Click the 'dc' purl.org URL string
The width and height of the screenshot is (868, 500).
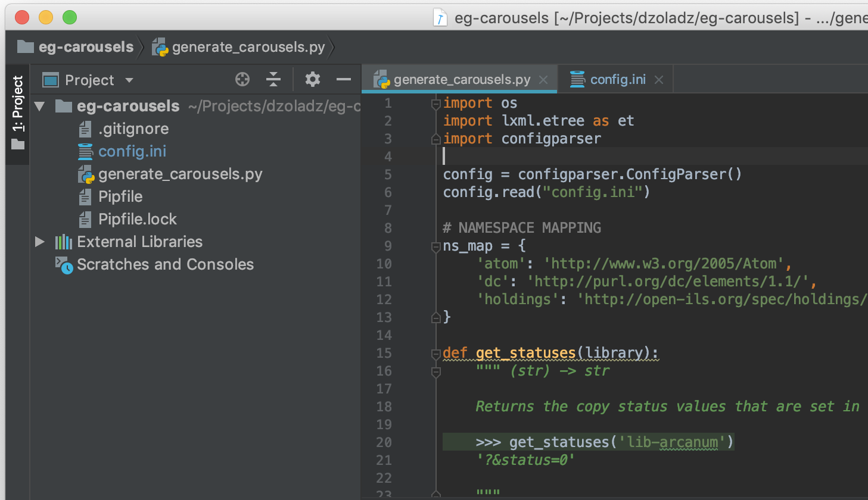coord(668,282)
